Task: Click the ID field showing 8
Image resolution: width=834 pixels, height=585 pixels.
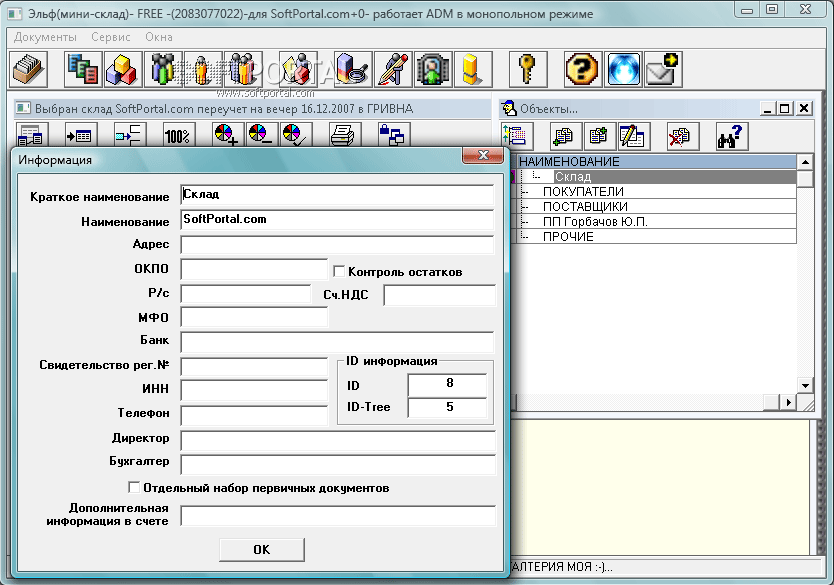Action: (447, 385)
